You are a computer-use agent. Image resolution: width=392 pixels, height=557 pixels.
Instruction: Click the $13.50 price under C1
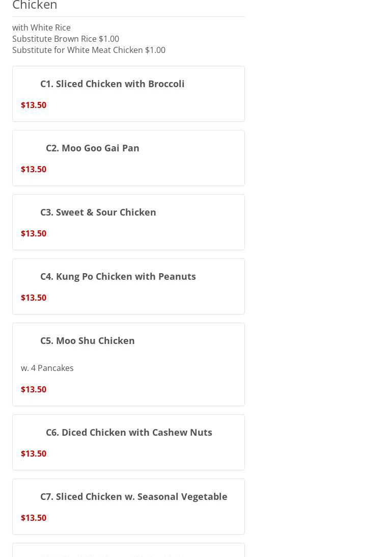pos(34,105)
